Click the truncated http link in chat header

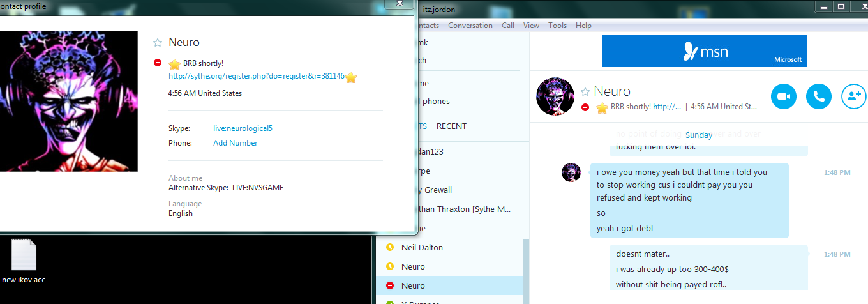click(x=667, y=107)
